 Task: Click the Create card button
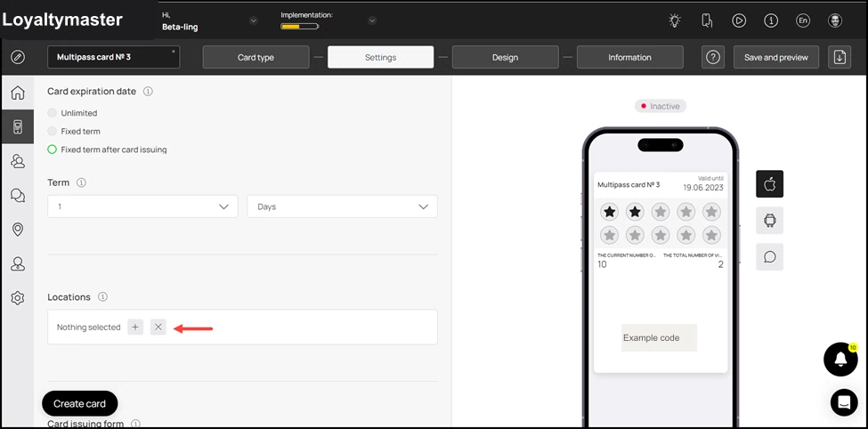coord(80,403)
